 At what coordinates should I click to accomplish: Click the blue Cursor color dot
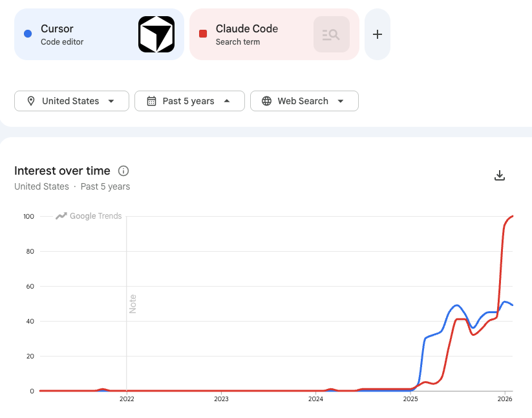click(28, 34)
